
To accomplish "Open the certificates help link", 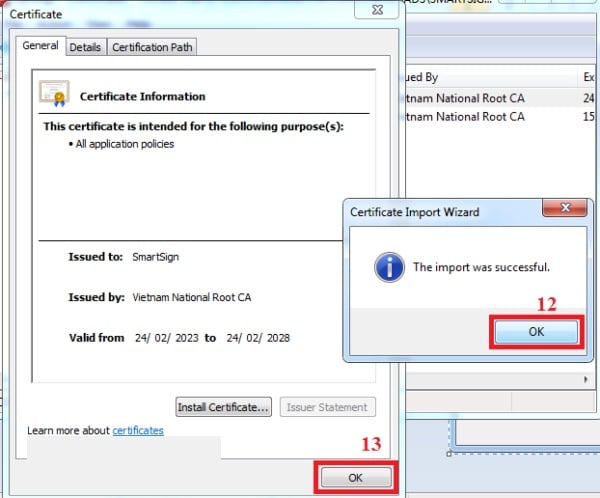I will (x=138, y=430).
